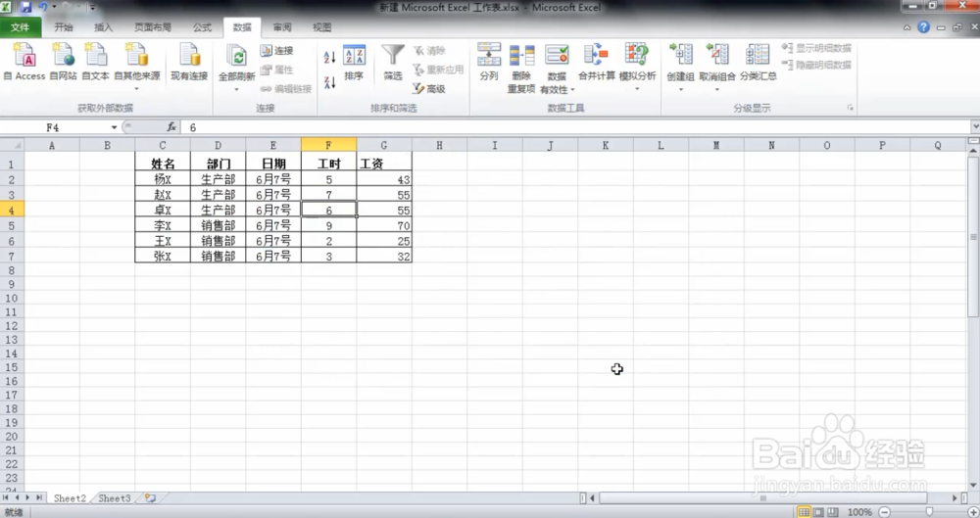Open existing connections (现有连接)
Screen dimensions: 980x518
189,62
